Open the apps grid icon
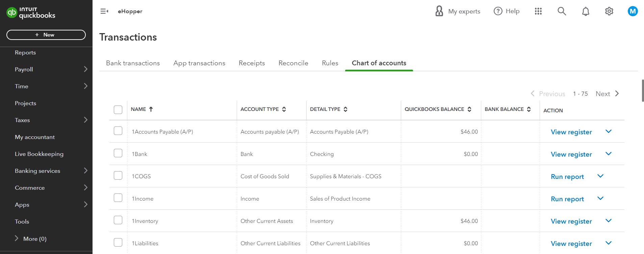The height and width of the screenshot is (254, 644). pos(538,11)
